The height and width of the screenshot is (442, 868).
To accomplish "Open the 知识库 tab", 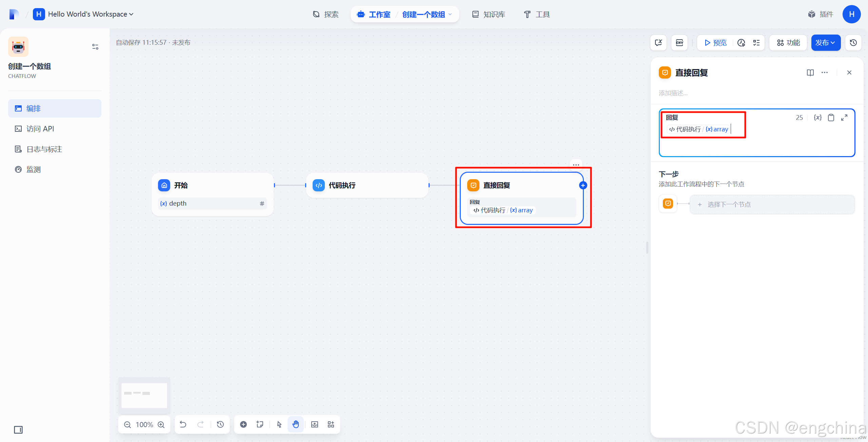I will tap(489, 15).
